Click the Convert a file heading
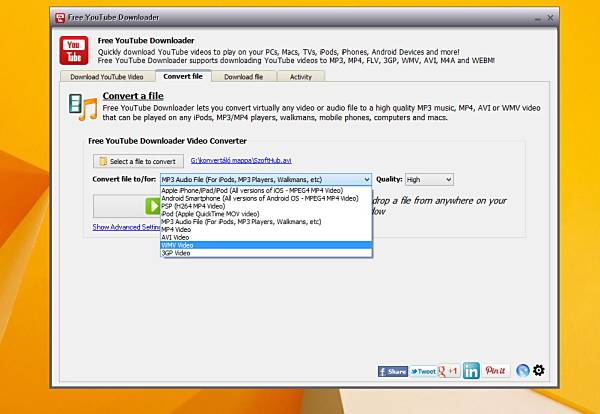 coord(133,96)
